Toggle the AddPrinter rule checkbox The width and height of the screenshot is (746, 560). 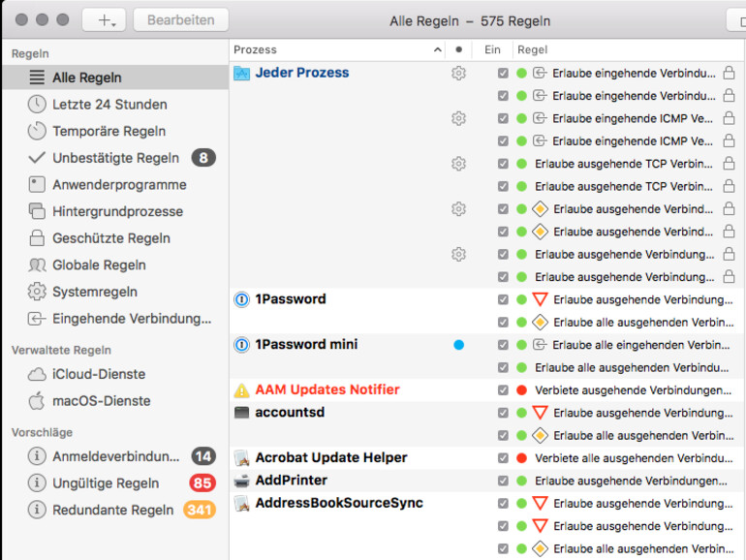pos(502,481)
